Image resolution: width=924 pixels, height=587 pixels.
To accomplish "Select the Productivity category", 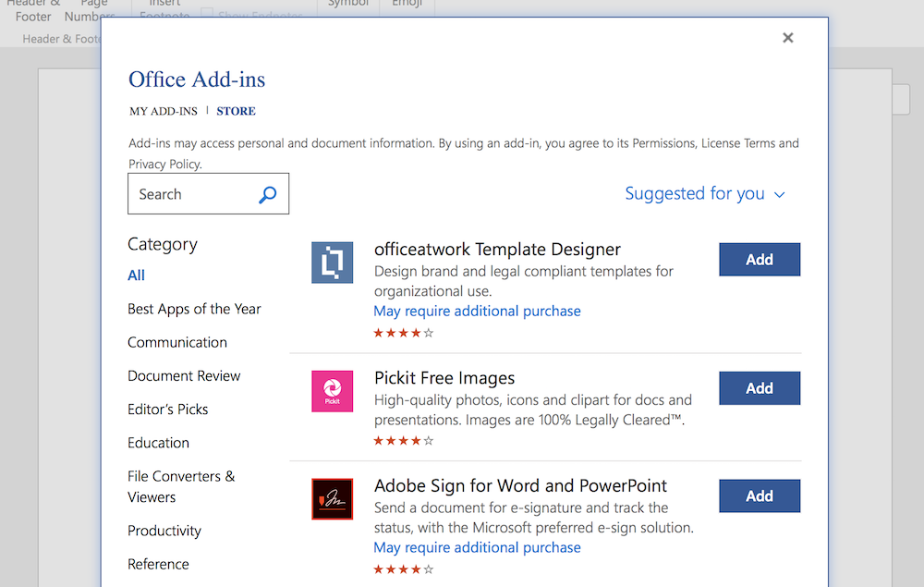I will click(164, 531).
